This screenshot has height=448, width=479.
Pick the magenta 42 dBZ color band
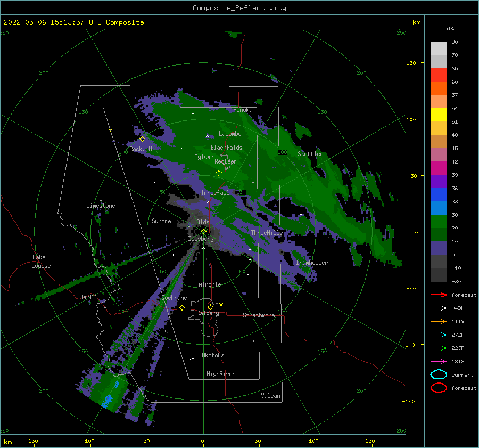[x=439, y=168]
